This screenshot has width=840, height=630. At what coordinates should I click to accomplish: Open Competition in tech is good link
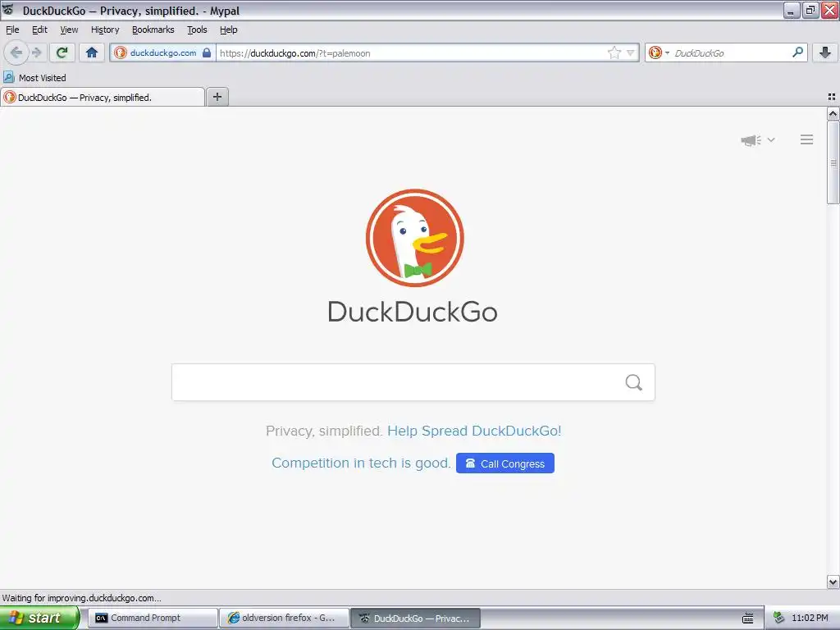pos(361,463)
